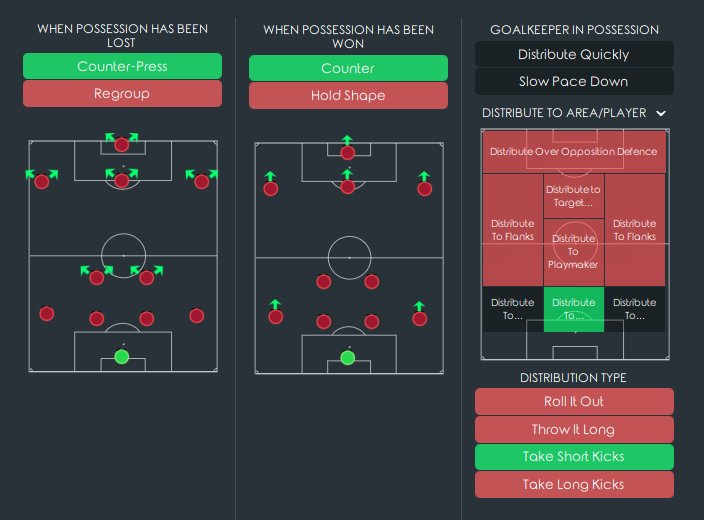Screen dimensions: 704x520
Task: Select the left full-back icon on lost-possession pitch
Action: pyautogui.click(x=47, y=313)
